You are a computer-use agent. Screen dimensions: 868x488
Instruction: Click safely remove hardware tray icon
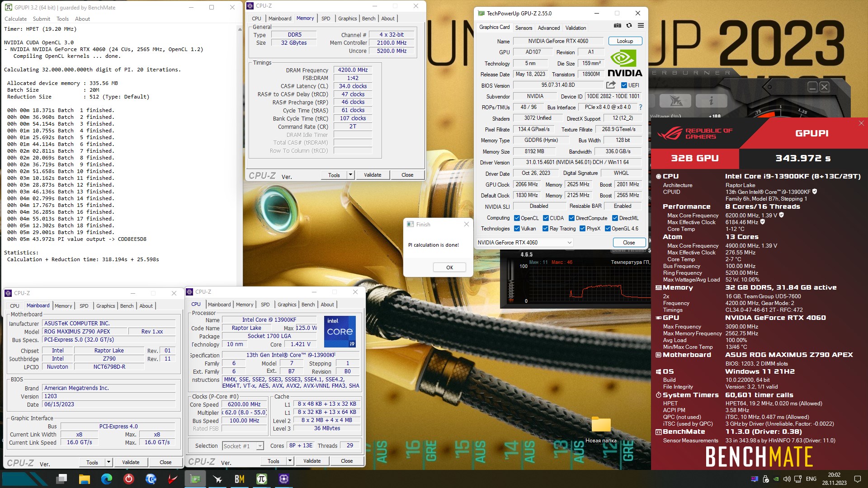pos(765,479)
